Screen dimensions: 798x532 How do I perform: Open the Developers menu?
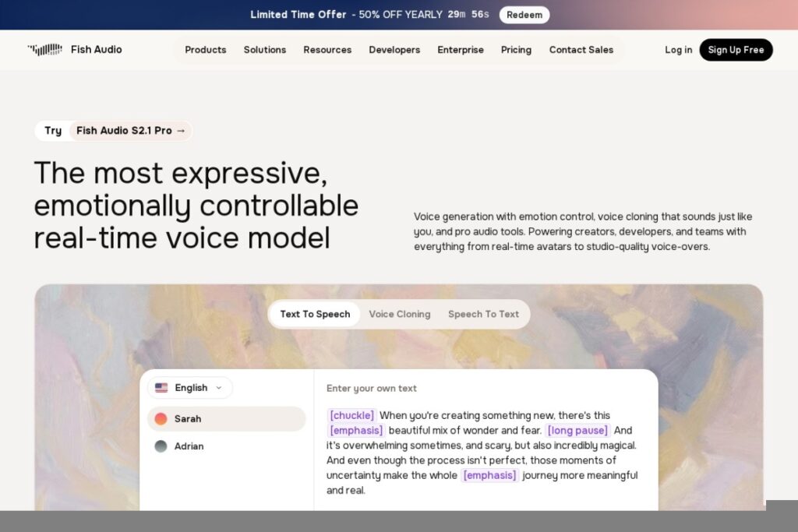point(394,50)
